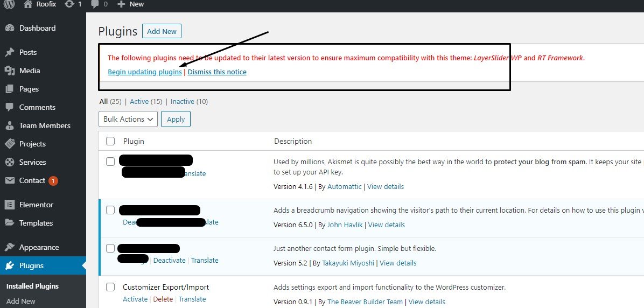The height and width of the screenshot is (308, 644).
Task: Click the updates refresh icon
Action: coord(69,4)
